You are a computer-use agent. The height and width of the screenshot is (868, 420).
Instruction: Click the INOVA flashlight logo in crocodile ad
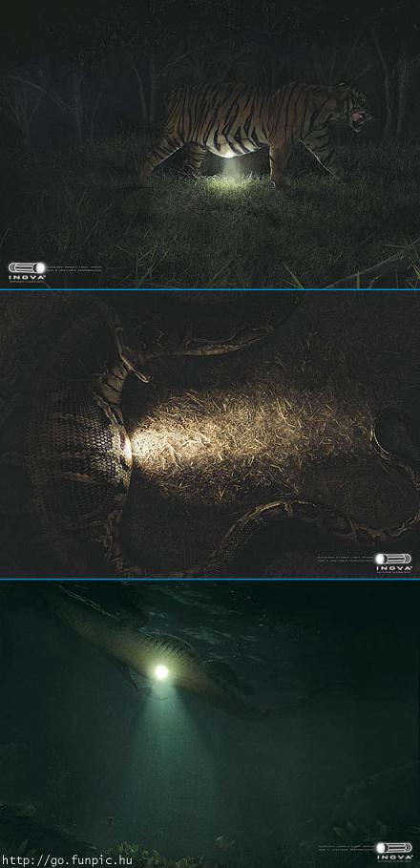click(393, 852)
